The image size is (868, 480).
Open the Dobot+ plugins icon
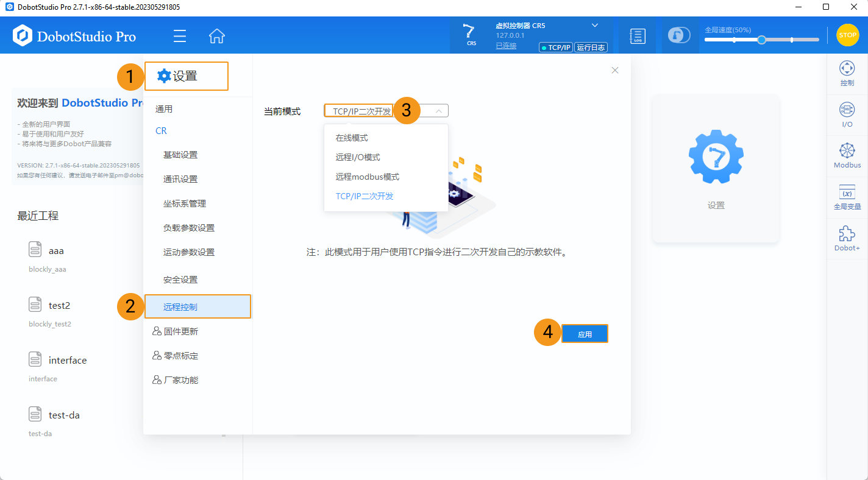(847, 238)
